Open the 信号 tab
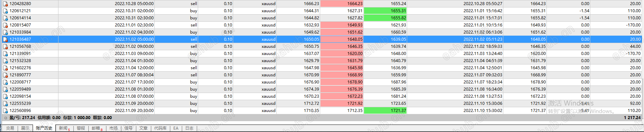Viewport: 644px width, 132px height. coord(128,128)
